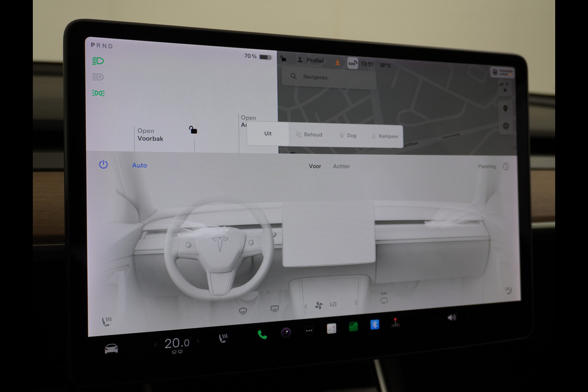
Task: Tap the grey auto high beam icon
Action: coord(98,77)
